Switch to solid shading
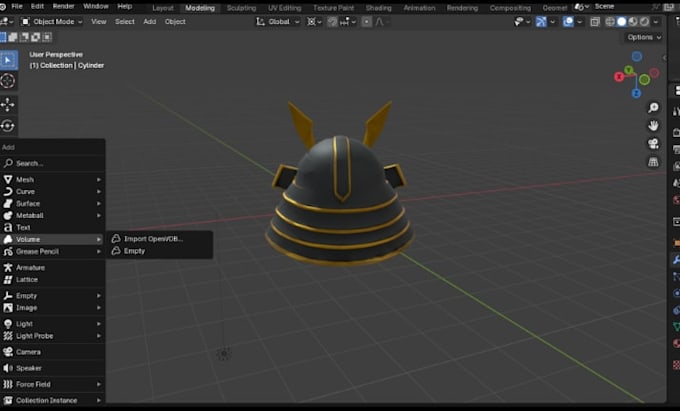The image size is (680, 411). pos(621,22)
